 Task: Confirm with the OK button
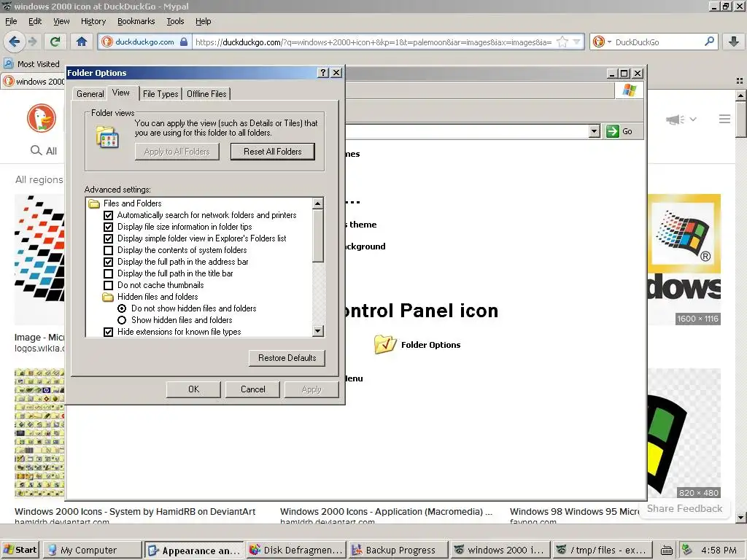pos(193,389)
